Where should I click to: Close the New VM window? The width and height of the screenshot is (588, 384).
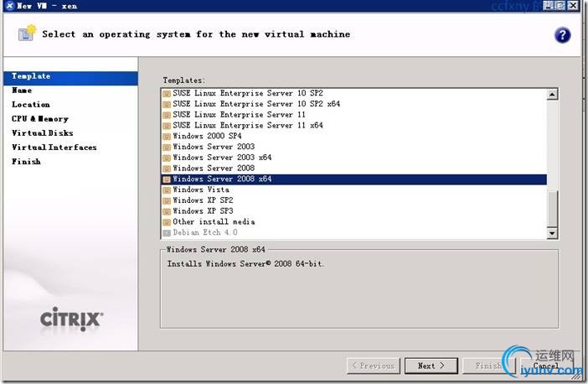pos(573,5)
